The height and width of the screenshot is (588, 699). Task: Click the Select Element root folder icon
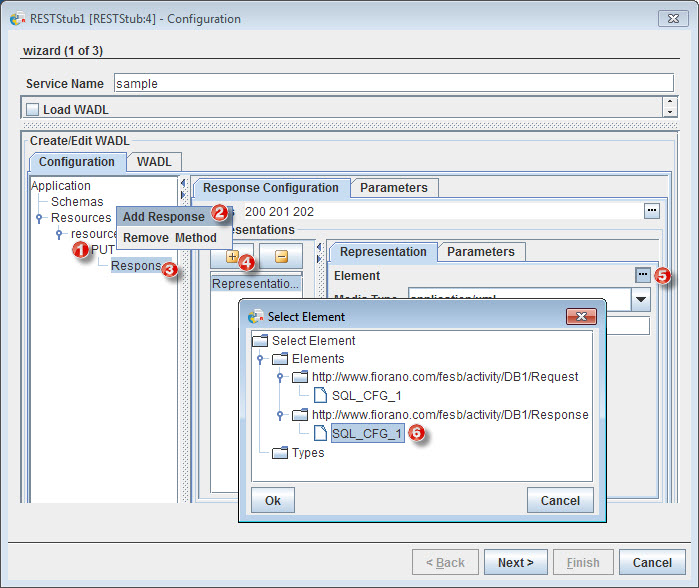click(x=260, y=341)
